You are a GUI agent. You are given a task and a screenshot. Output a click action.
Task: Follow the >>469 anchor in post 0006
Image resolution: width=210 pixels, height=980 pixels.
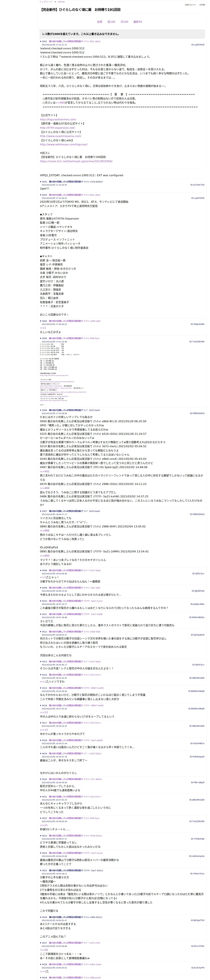coord(45,488)
